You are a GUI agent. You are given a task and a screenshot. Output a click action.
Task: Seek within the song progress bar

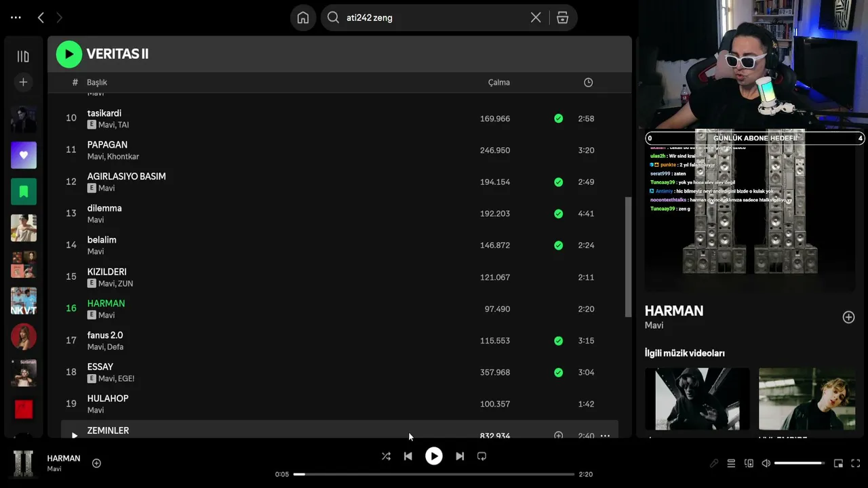(x=434, y=474)
